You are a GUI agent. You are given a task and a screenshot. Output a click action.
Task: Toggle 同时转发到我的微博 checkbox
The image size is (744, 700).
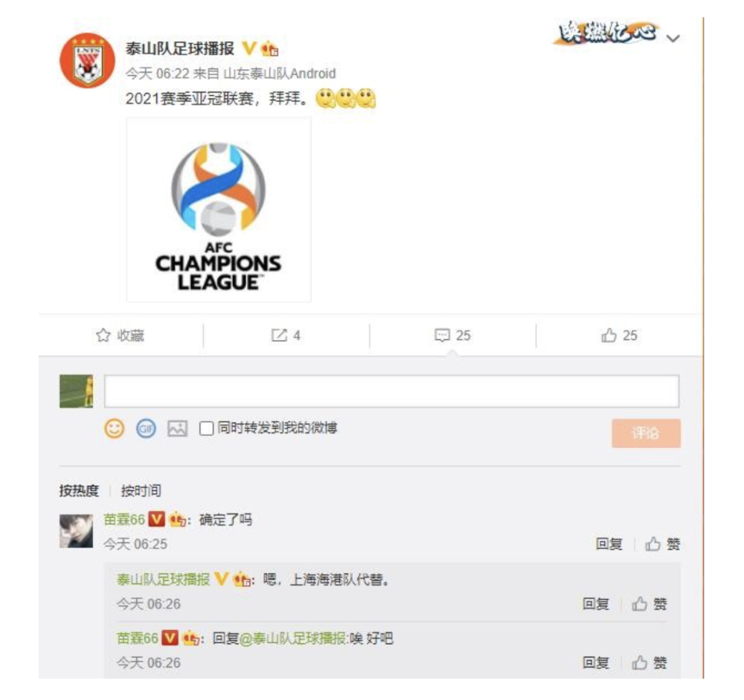coord(206,428)
